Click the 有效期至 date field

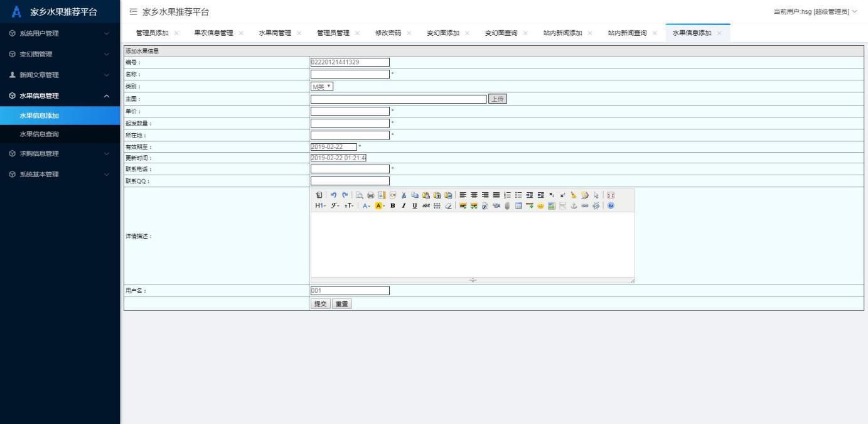point(333,146)
